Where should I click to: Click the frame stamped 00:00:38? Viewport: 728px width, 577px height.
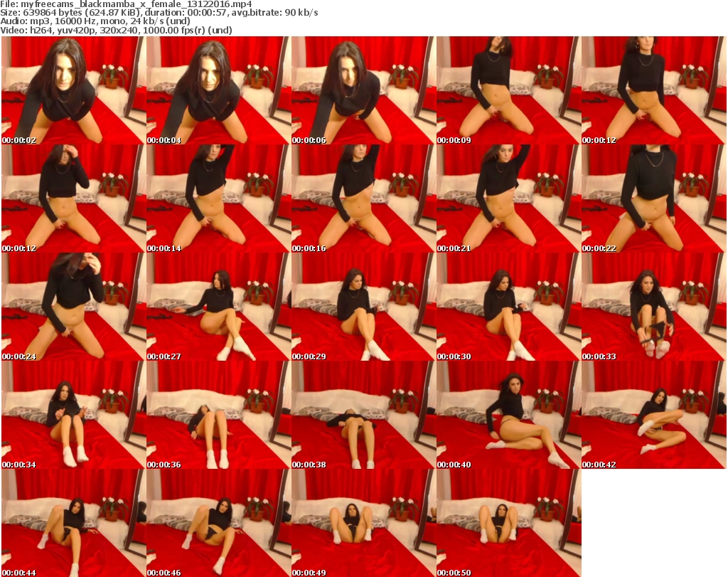363,415
